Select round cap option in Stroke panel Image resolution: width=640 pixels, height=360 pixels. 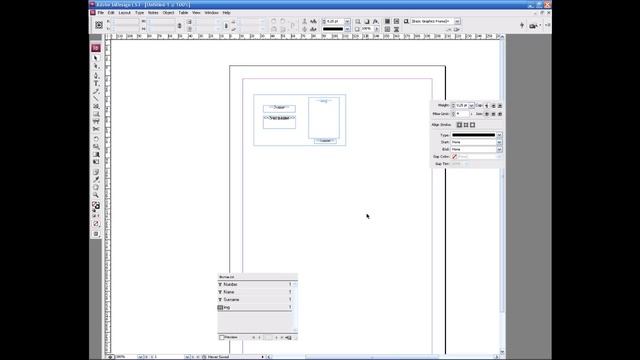pyautogui.click(x=493, y=106)
